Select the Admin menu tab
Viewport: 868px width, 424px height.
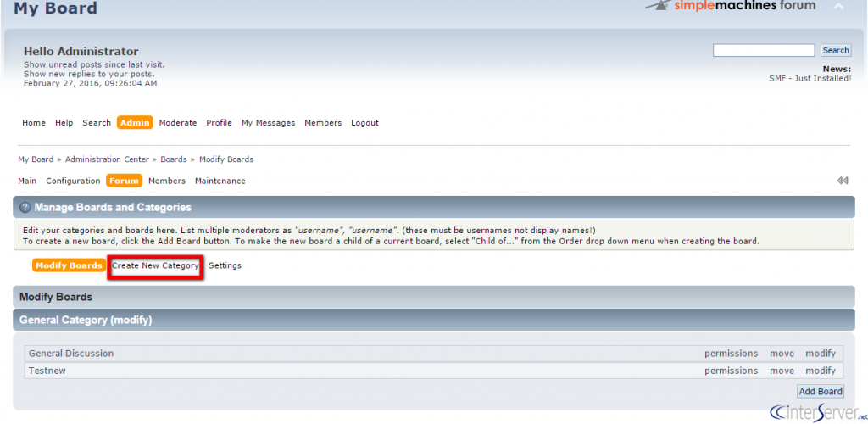tap(135, 123)
